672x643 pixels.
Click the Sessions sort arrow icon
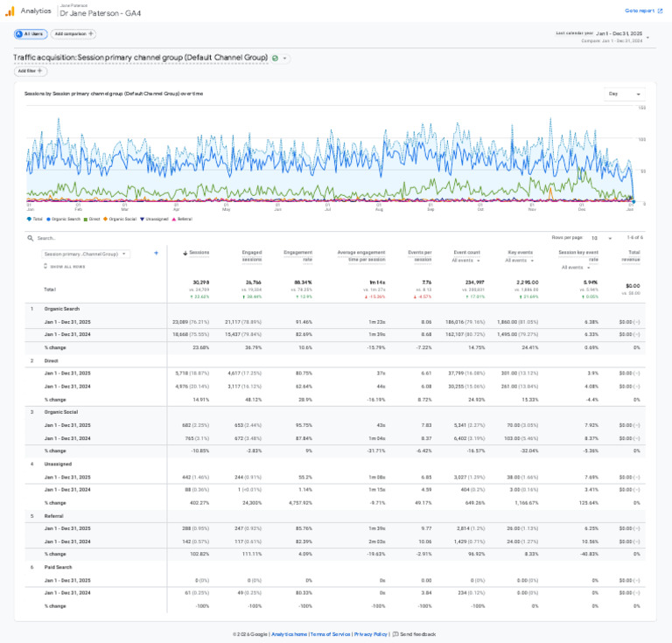185,253
